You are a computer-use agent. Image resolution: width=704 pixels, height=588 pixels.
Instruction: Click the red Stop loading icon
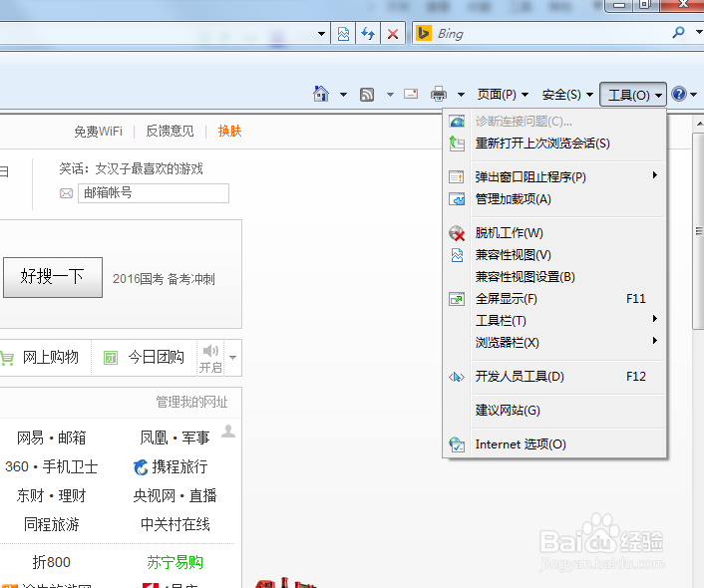click(x=393, y=34)
